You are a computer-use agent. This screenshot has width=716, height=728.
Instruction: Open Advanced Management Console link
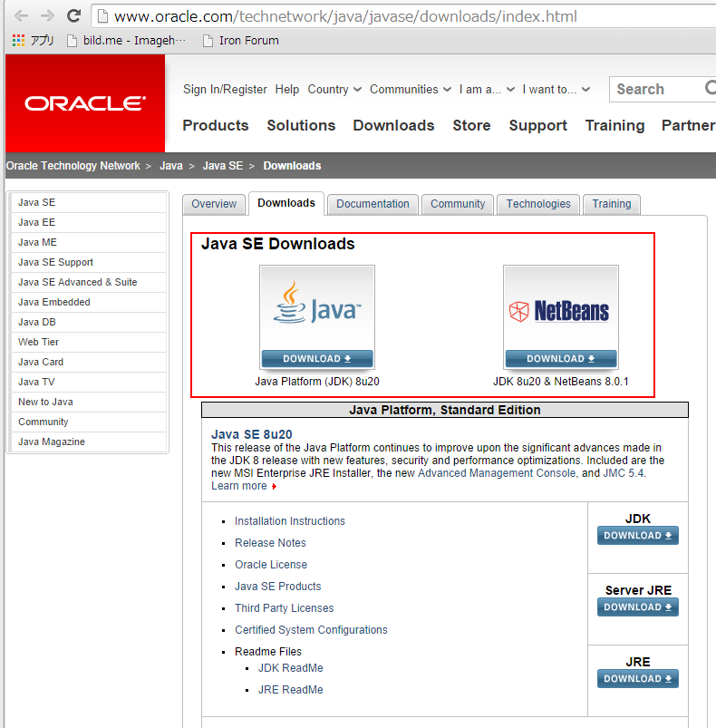[x=497, y=473]
